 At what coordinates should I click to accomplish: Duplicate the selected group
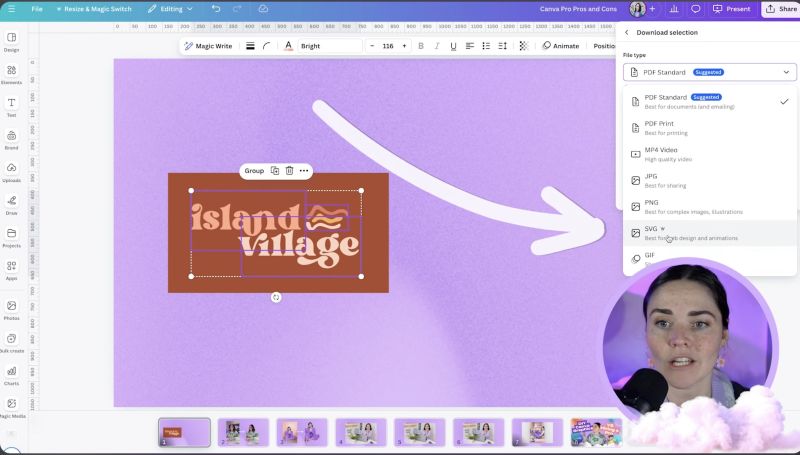coord(274,170)
